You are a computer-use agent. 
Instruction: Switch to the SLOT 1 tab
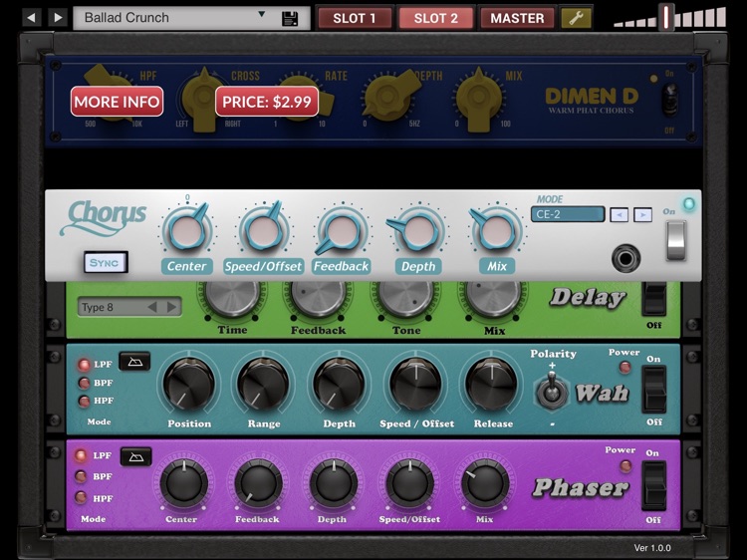(354, 18)
